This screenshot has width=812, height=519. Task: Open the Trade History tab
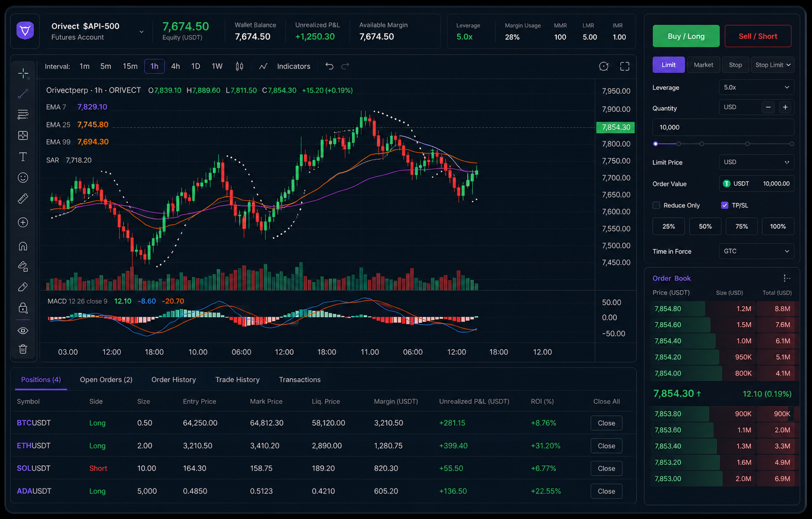[x=238, y=380]
